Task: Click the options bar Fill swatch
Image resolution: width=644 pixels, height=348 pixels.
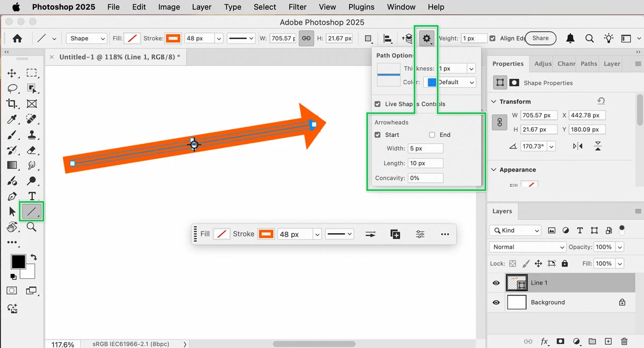Action: coord(131,38)
